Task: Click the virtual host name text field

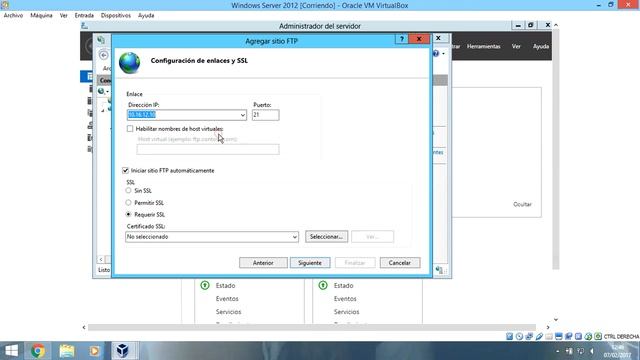Action: (208, 149)
